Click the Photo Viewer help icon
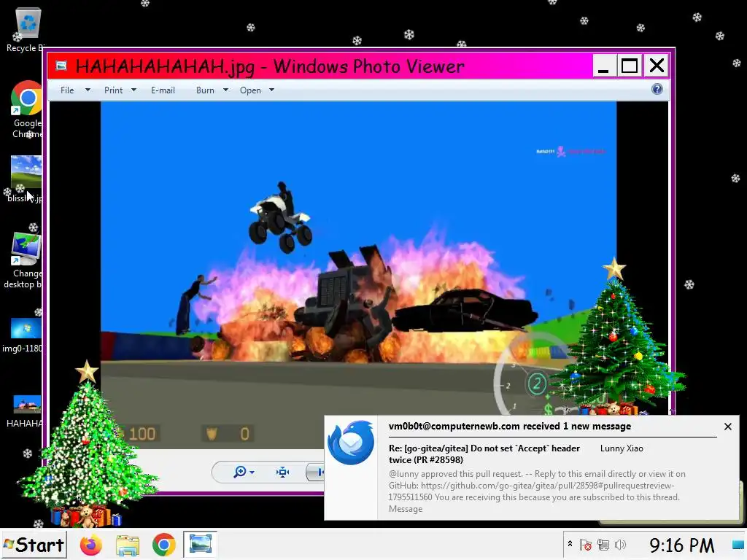747x560 pixels. (657, 89)
